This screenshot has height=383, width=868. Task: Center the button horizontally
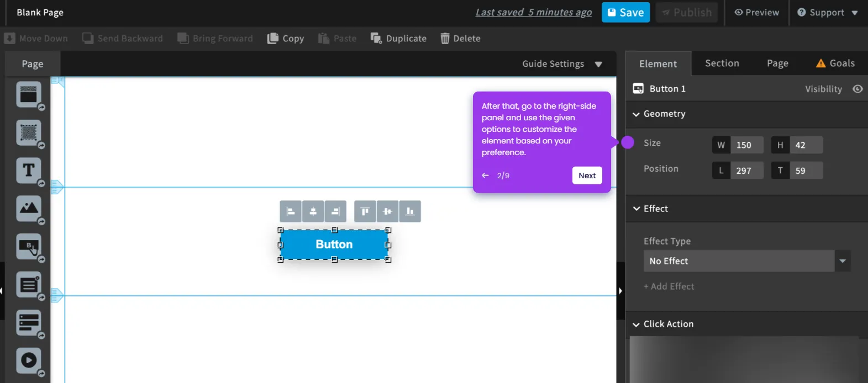313,211
